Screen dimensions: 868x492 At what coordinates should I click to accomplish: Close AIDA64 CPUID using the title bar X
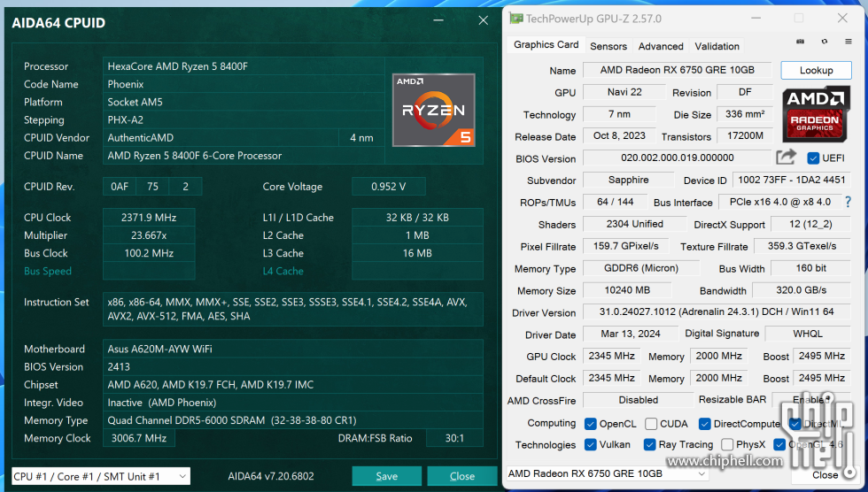coord(484,20)
